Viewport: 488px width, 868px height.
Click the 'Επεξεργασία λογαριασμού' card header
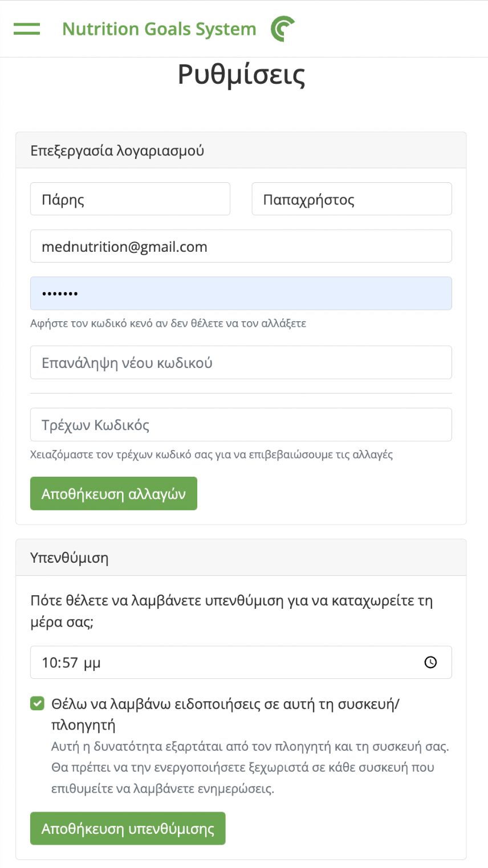[x=241, y=150]
